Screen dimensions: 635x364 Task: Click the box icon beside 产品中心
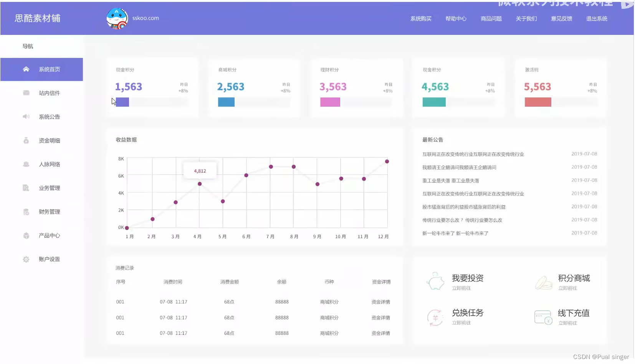click(x=26, y=236)
